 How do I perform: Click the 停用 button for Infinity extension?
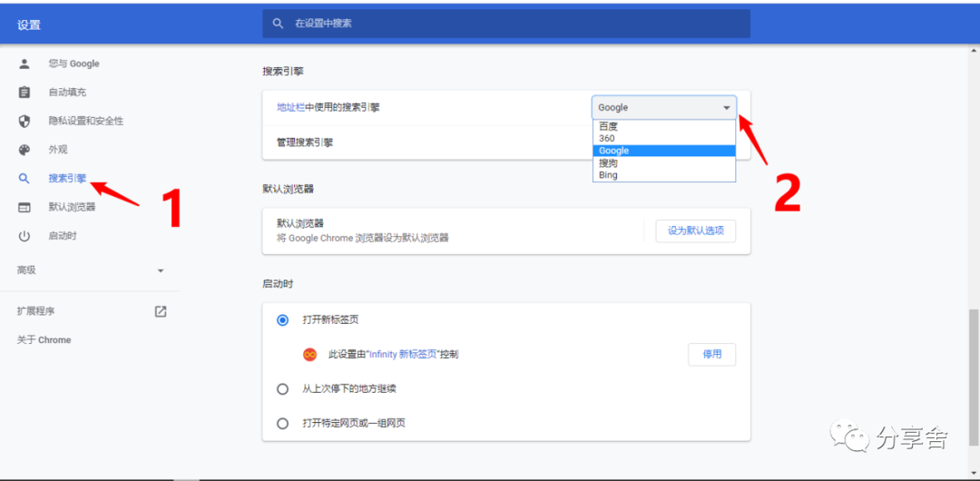click(x=712, y=354)
